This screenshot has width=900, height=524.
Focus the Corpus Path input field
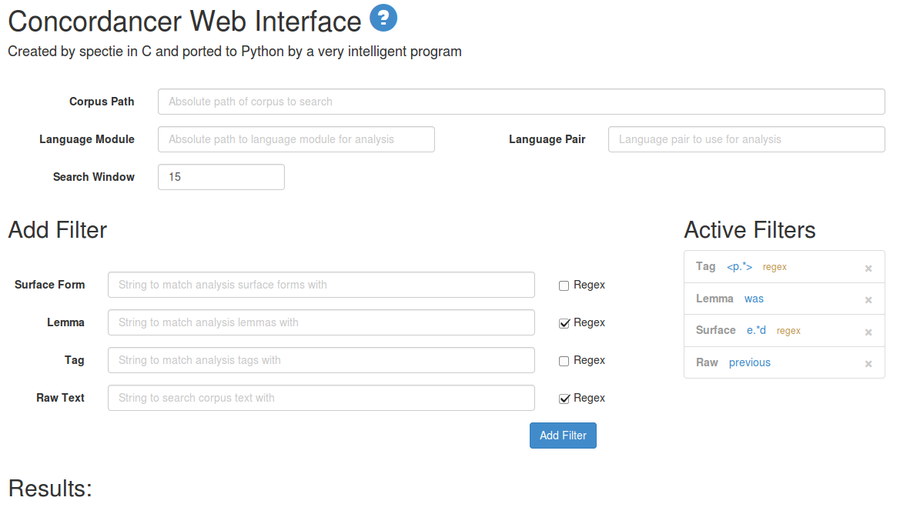coord(521,102)
